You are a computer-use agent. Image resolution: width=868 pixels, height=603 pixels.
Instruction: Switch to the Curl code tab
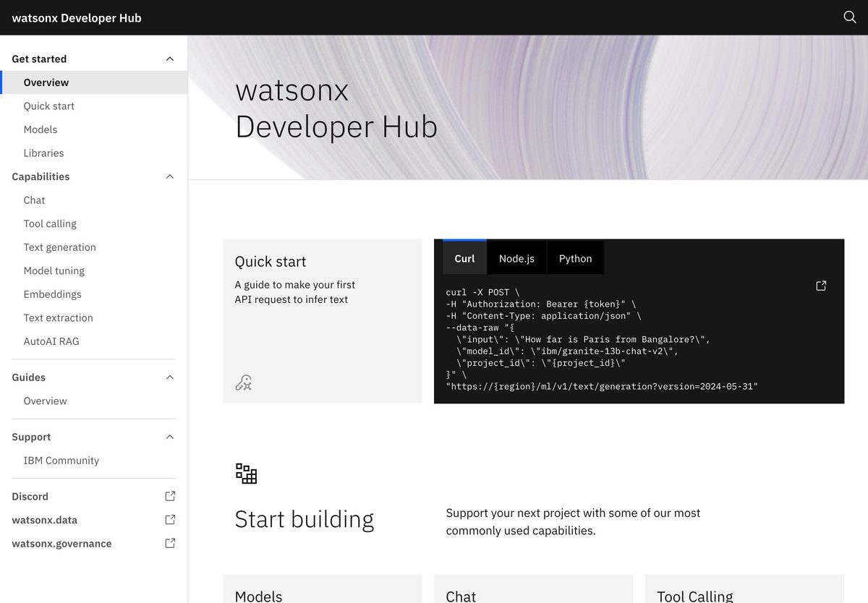tap(464, 258)
